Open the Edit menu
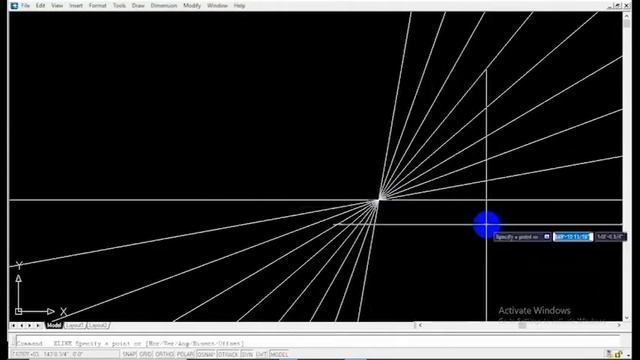640x360 pixels. (40, 6)
